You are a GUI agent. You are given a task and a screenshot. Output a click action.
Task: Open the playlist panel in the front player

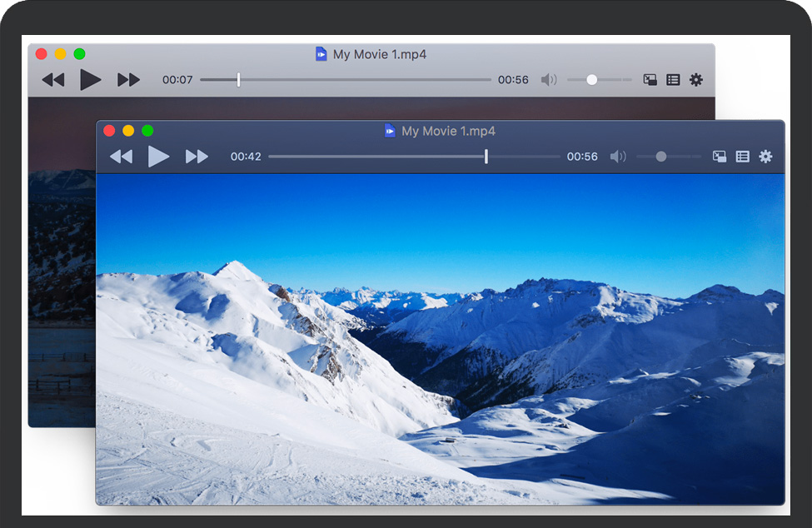(743, 157)
